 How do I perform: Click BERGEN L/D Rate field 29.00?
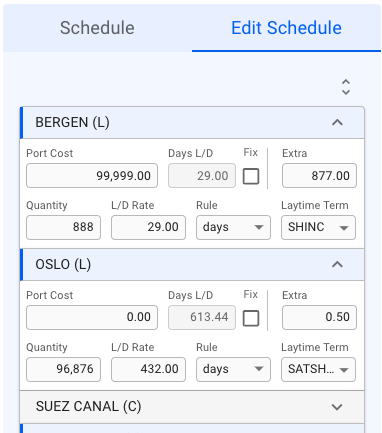(148, 227)
